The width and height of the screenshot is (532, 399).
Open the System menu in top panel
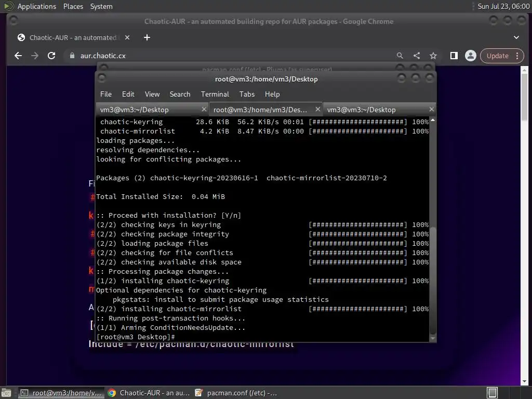click(101, 6)
